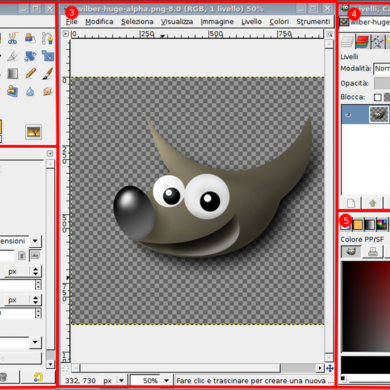Viewport: 390px width, 390px height.
Task: Pick a color in the red gradient area
Action: (366, 306)
